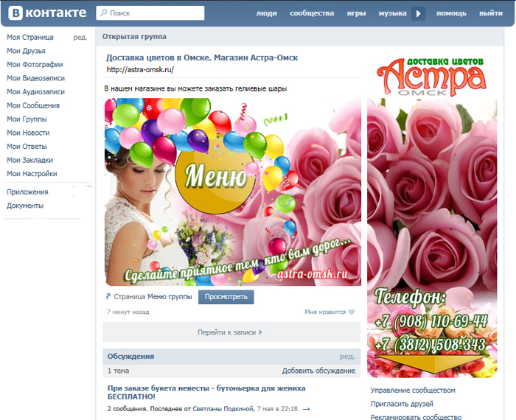Log out via выйти link
The image size is (516, 420).
[491, 13]
